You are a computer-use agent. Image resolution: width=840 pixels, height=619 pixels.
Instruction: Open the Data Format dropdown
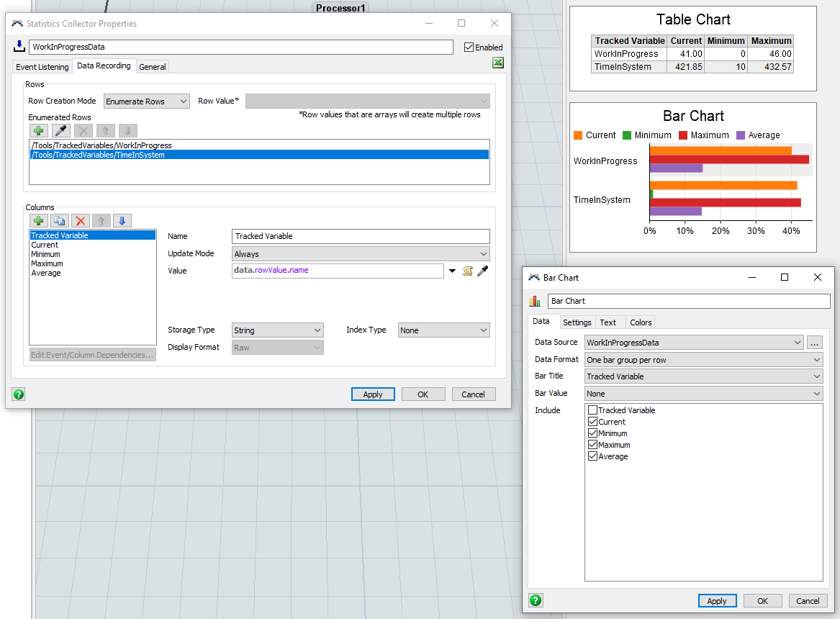(703, 360)
